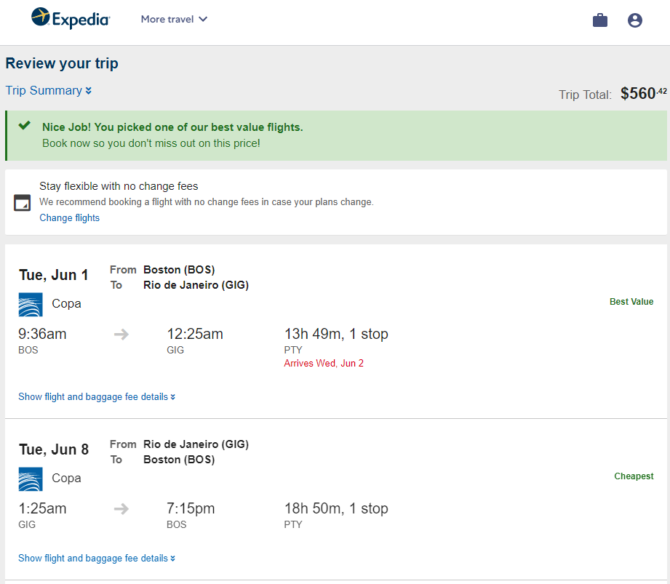Show flight and baggage details for Jun 1

(x=97, y=397)
